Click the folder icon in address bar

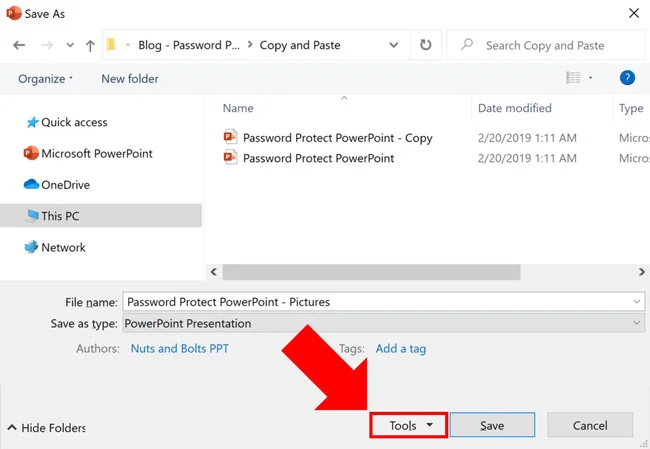pos(111,44)
